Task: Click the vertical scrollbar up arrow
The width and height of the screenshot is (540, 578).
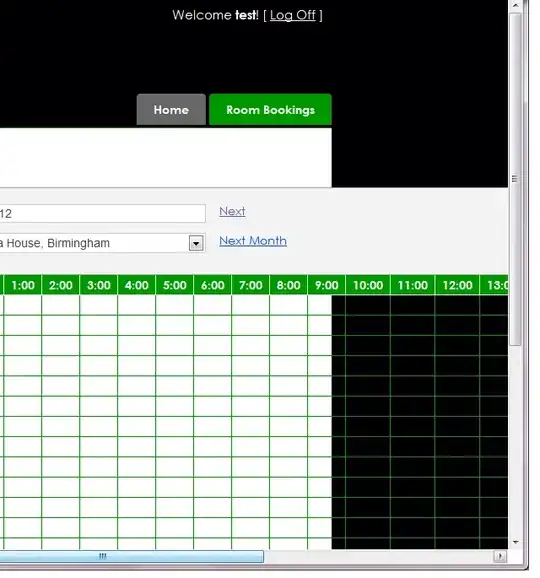Action: pos(516,6)
